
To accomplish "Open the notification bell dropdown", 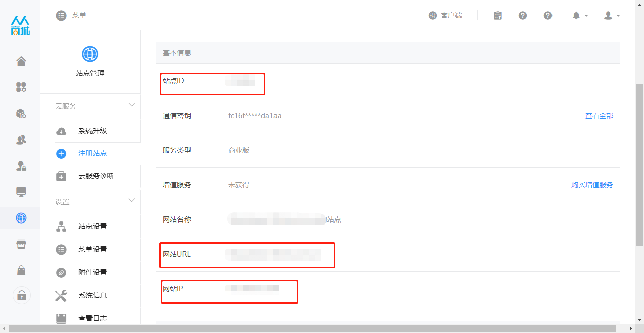I will [x=580, y=16].
